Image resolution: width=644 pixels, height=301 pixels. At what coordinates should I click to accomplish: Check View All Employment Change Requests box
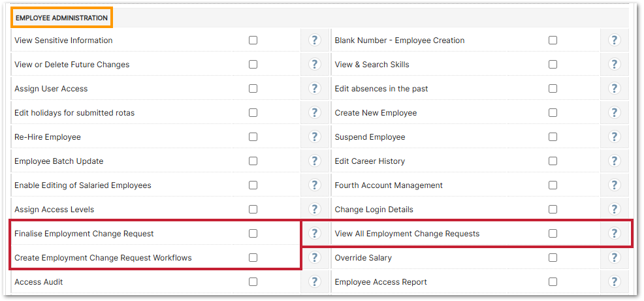553,234
